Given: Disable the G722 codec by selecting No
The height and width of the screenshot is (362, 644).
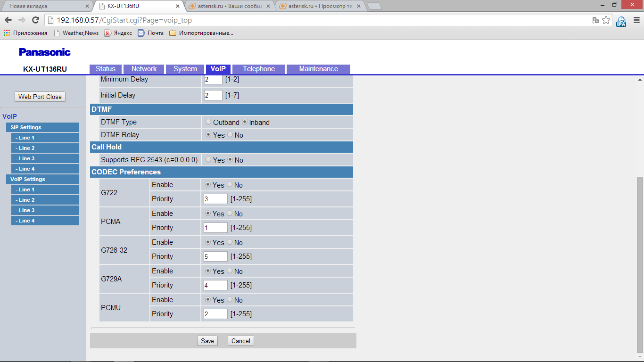Looking at the screenshot, I should (230, 185).
